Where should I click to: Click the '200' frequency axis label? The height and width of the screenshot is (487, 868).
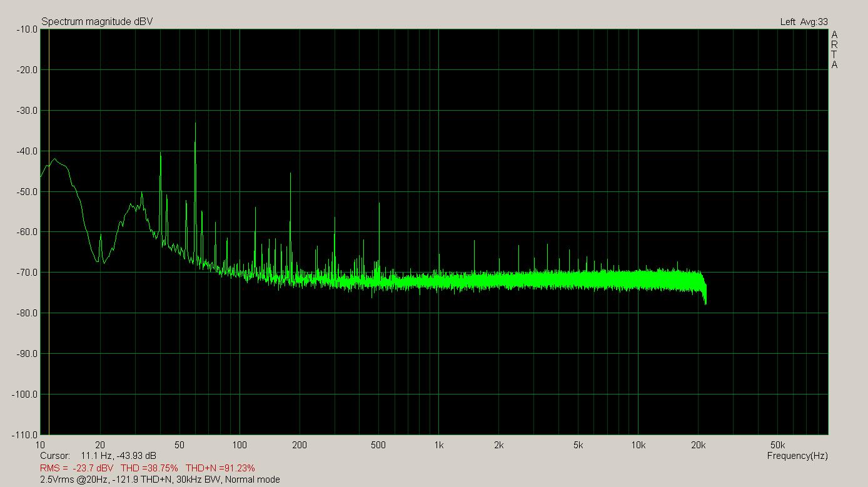point(300,445)
